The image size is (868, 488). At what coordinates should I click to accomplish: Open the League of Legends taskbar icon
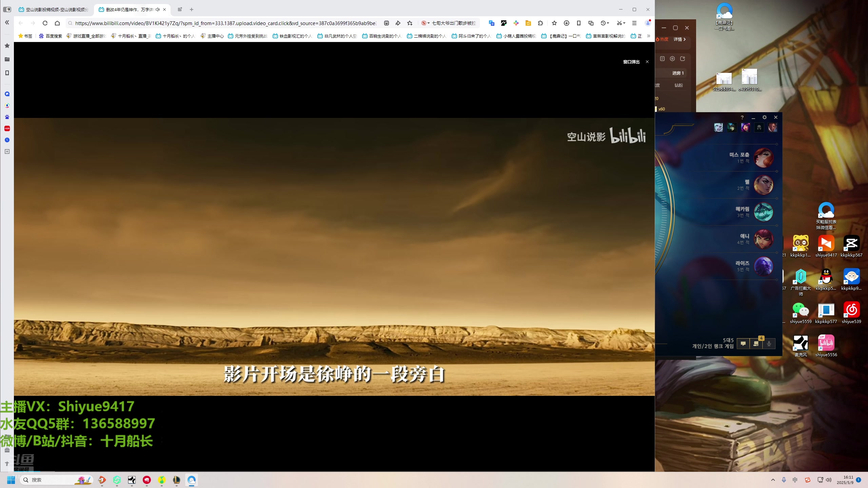(176, 480)
